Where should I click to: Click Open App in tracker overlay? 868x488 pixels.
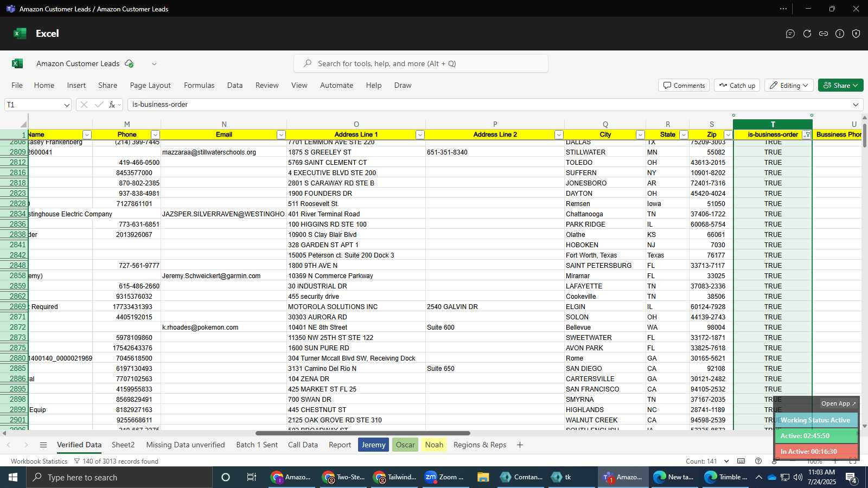point(838,403)
